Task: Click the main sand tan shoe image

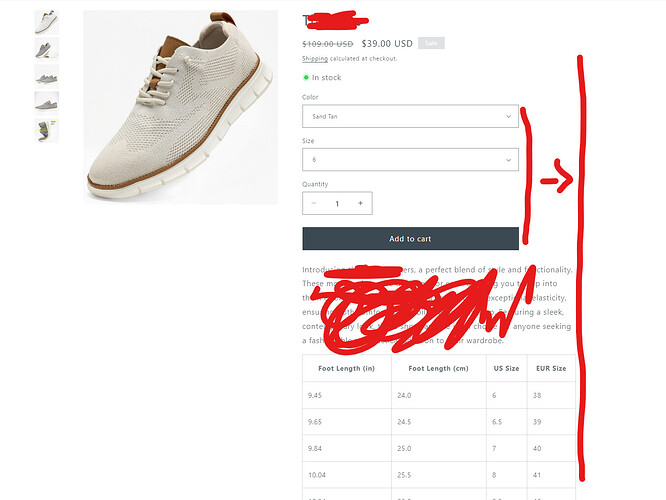Action: tap(181, 107)
